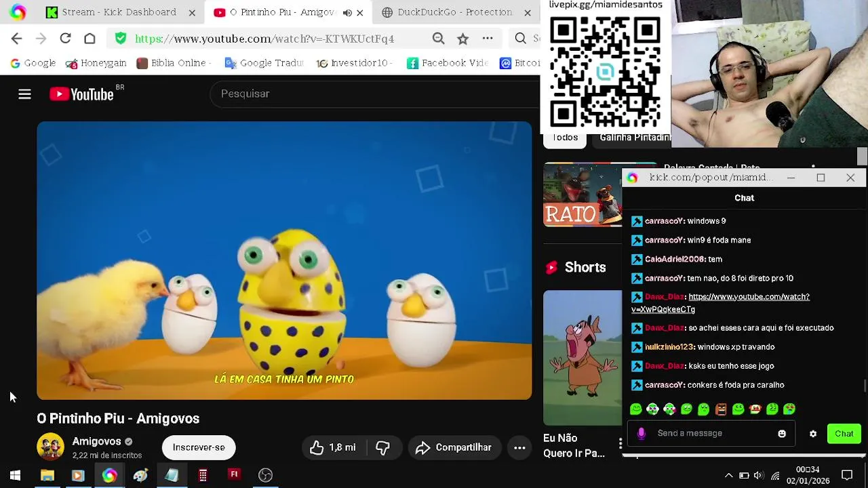Open the address bar three-dot menu
868x488 pixels.
coord(488,39)
